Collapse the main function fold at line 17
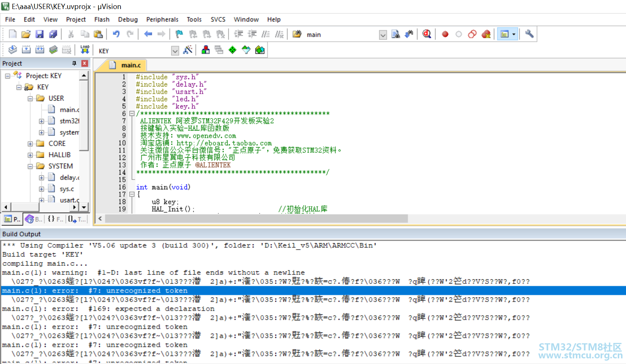Viewport: 626px width, 364px height. (x=132, y=194)
